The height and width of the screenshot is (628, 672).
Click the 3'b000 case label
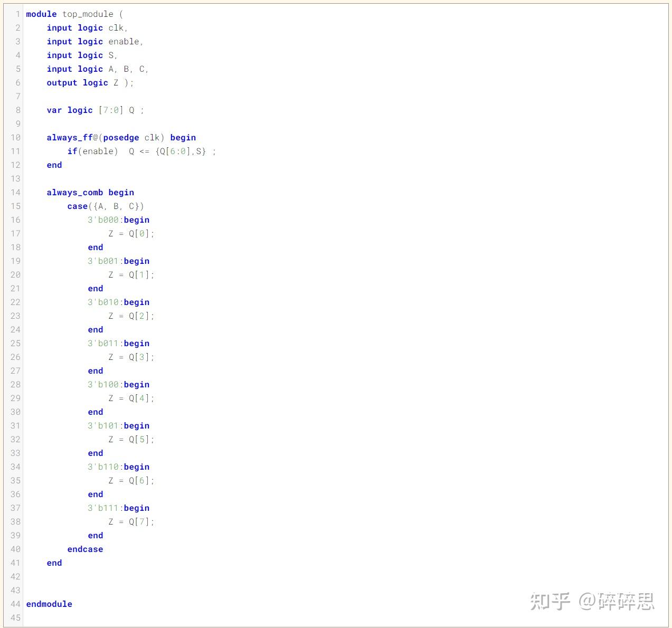point(103,220)
